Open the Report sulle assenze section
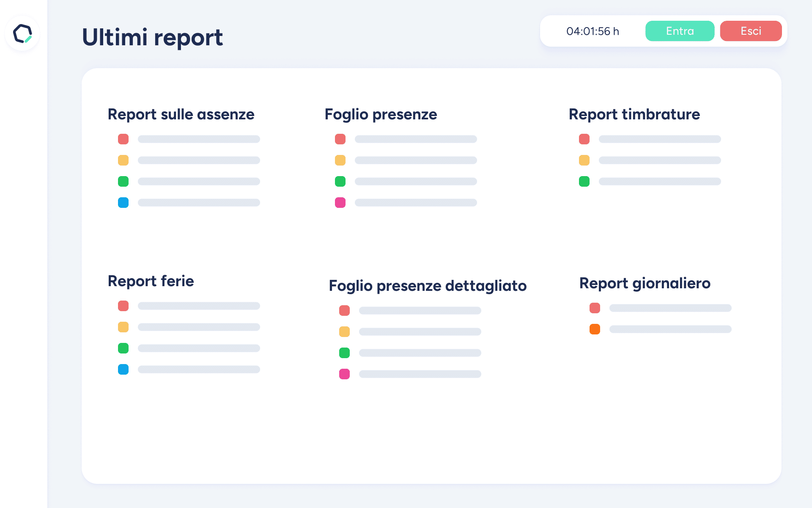 pyautogui.click(x=181, y=114)
